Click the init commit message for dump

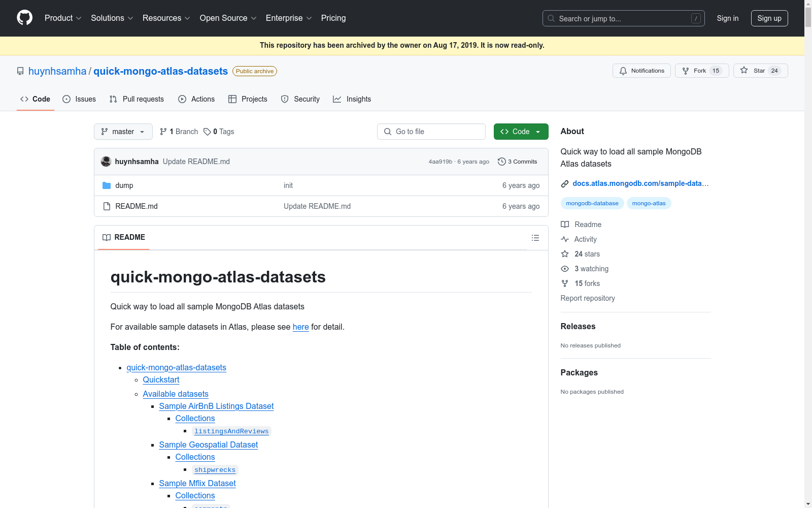[x=288, y=185]
